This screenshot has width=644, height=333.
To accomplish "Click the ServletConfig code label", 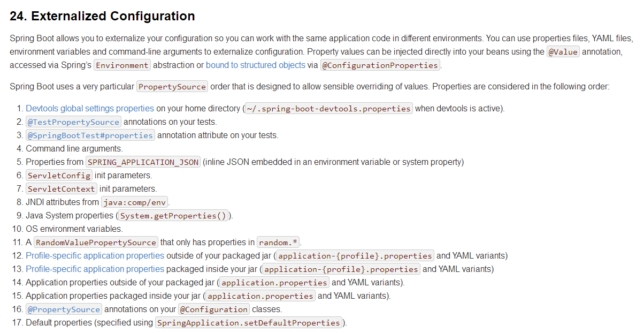I will (59, 176).
